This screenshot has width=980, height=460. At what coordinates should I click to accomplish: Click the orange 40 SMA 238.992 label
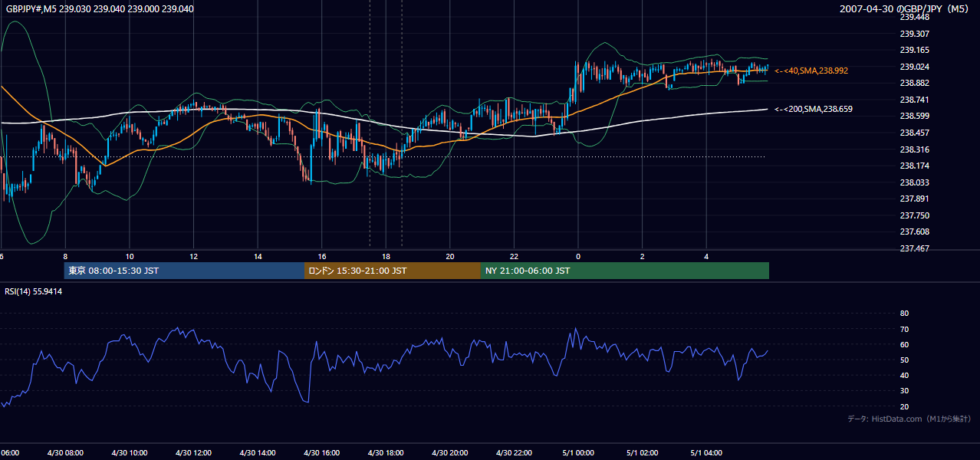click(811, 71)
